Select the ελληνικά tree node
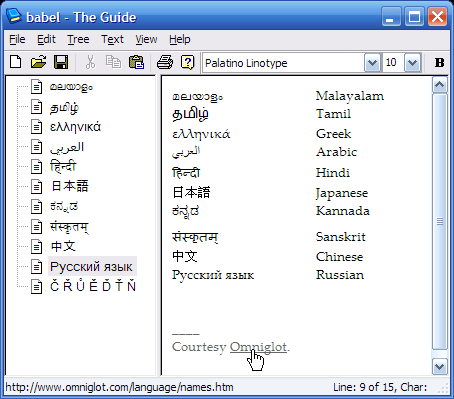This screenshot has height=399, width=454. point(75,127)
